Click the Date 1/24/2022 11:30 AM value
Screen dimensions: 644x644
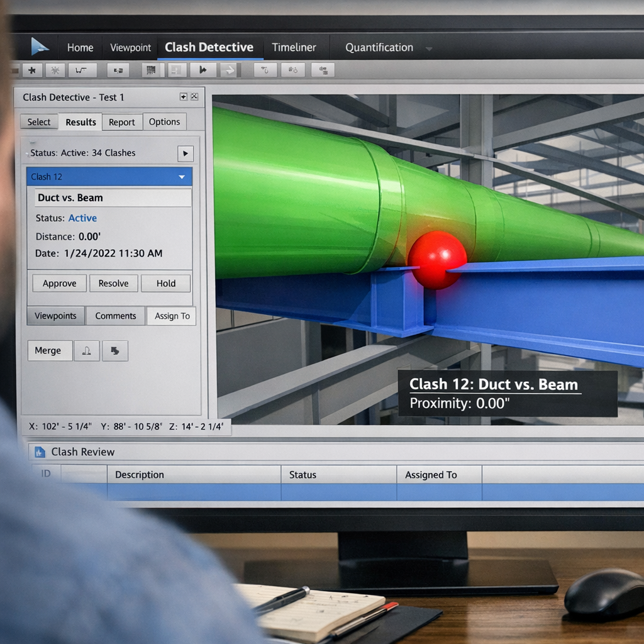click(113, 253)
